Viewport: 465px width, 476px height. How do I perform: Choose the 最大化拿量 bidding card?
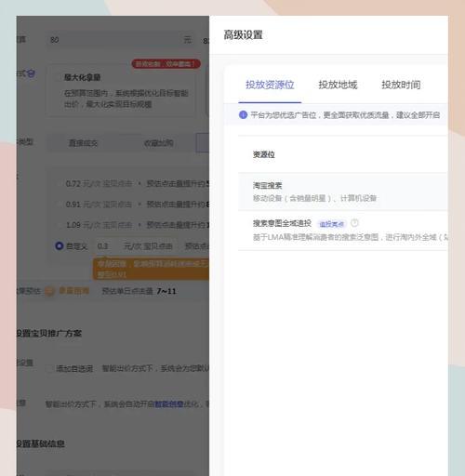121,90
